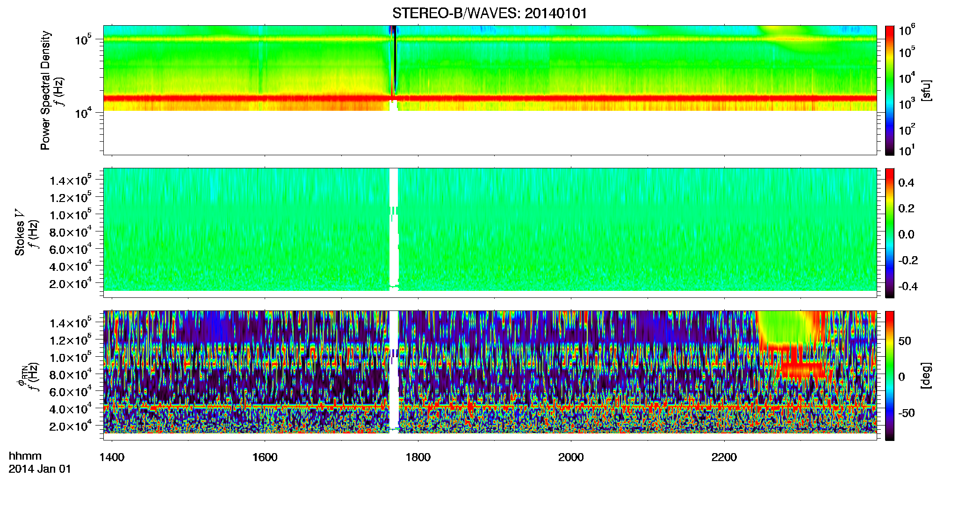Click the red horizontal band in top spectrogram

coord(490,98)
